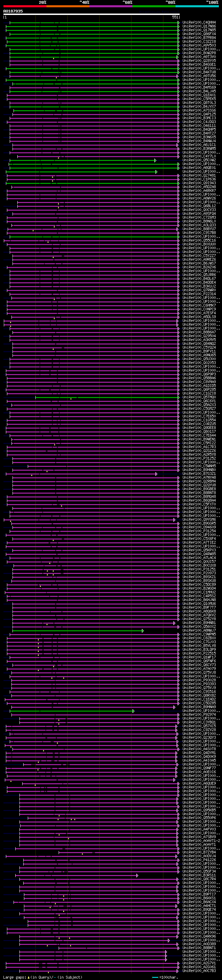Click the UniRef100_A0C7B3 label

click(199, 971)
